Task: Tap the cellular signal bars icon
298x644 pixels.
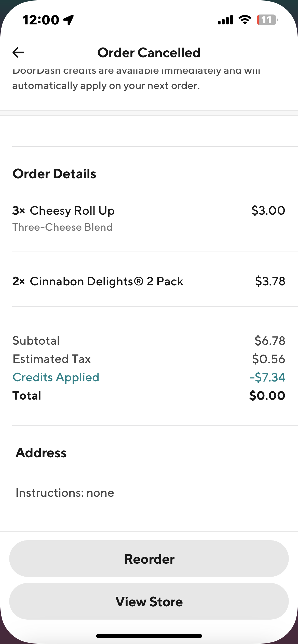Action: (x=225, y=20)
